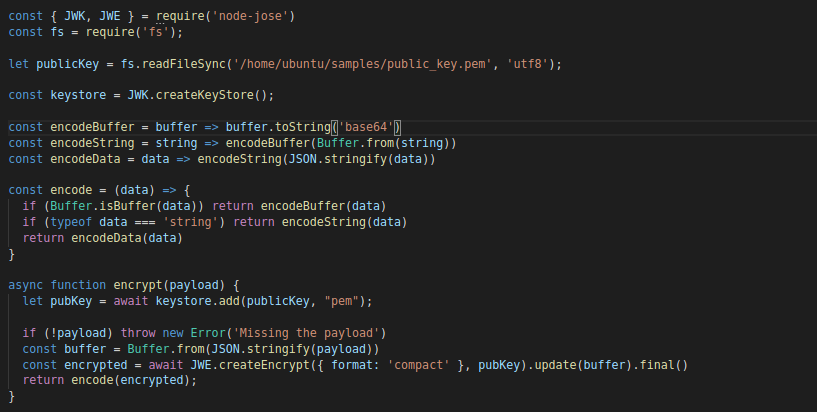Click the async keyword before function encrypt
The width and height of the screenshot is (817, 412).
(x=26, y=285)
